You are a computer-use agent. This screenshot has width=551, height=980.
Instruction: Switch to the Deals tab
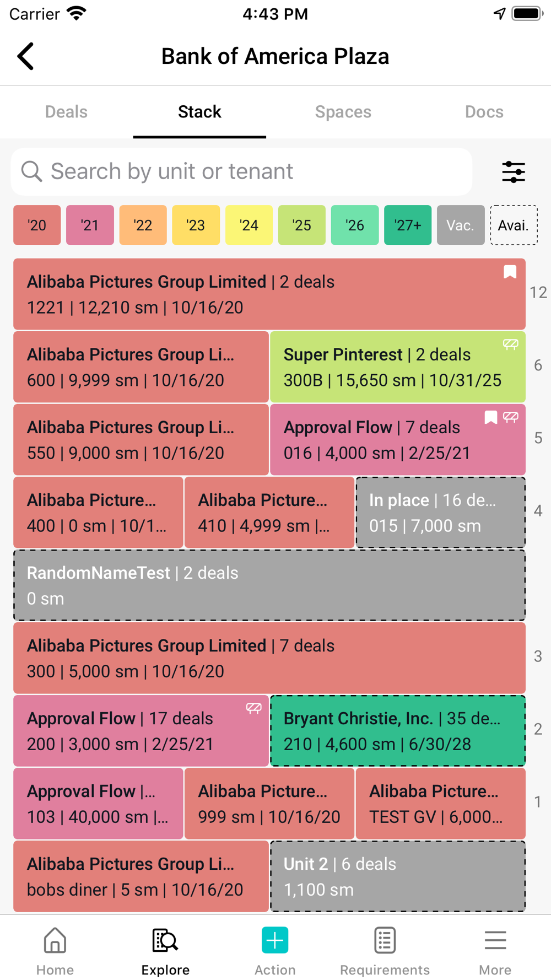pos(66,112)
